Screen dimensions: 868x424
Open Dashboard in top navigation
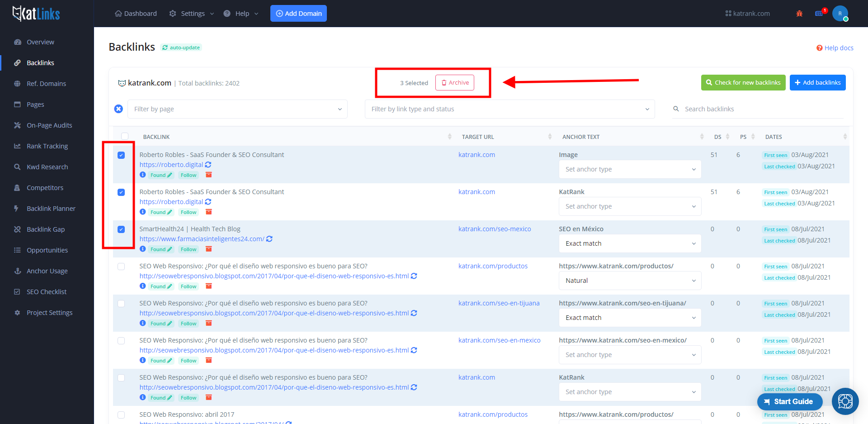point(136,14)
